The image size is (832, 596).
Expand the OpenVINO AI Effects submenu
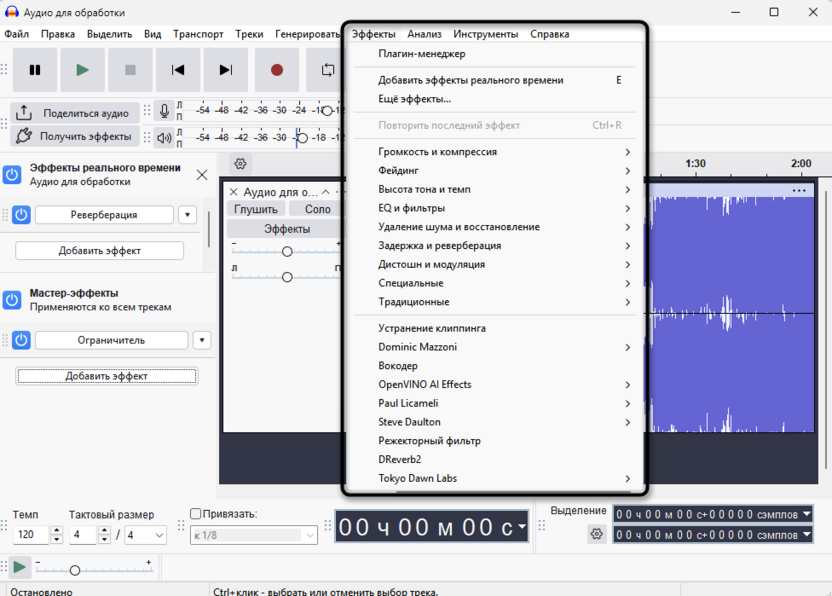(495, 384)
